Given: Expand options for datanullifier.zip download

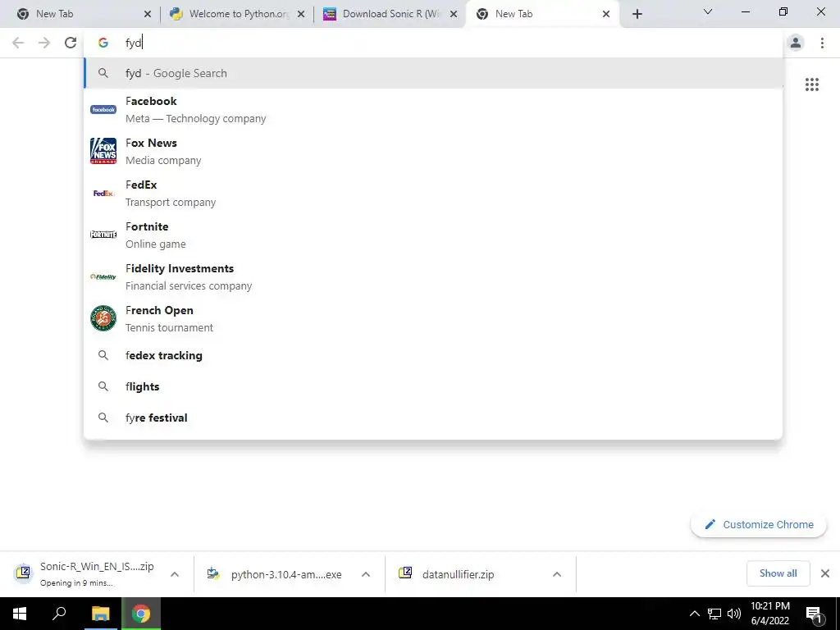Looking at the screenshot, I should tap(557, 574).
